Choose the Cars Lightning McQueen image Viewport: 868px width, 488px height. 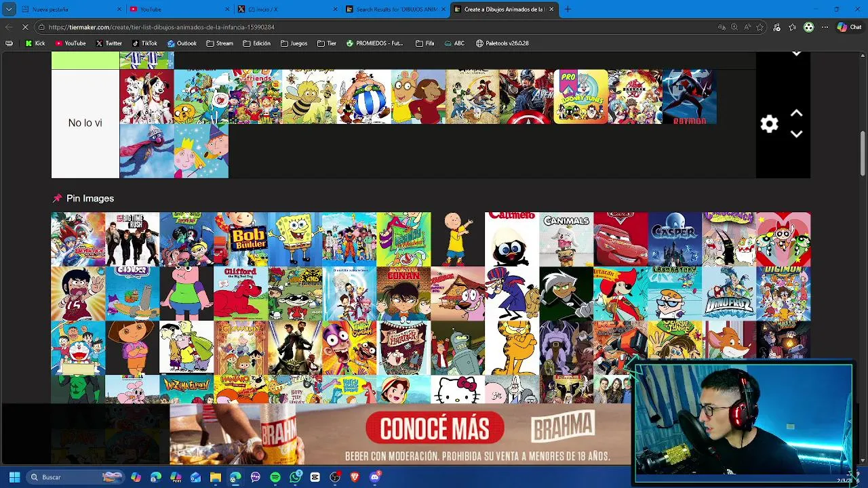point(620,239)
